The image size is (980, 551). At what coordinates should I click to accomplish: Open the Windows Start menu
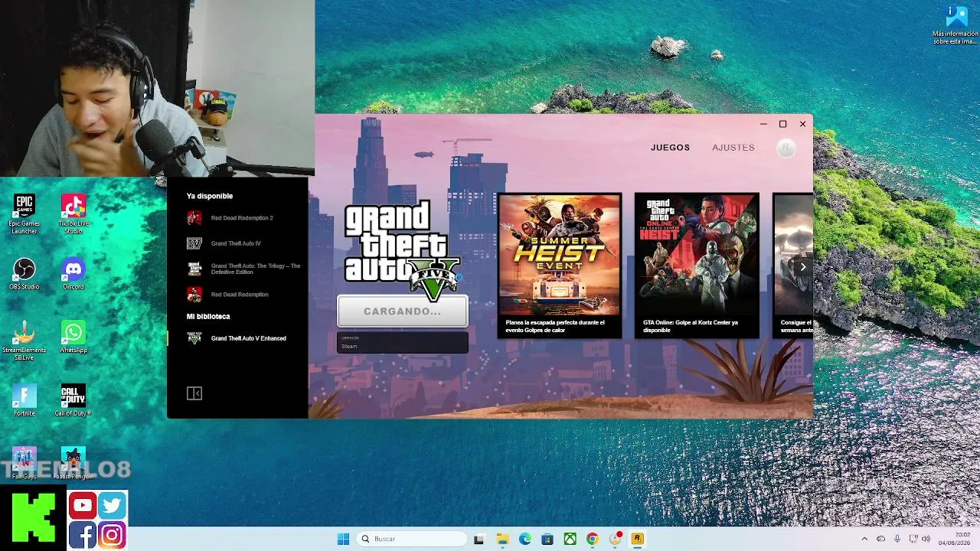(343, 539)
